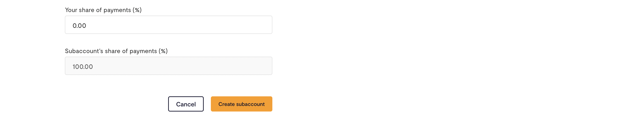Dismiss the form using Cancel

[186, 104]
